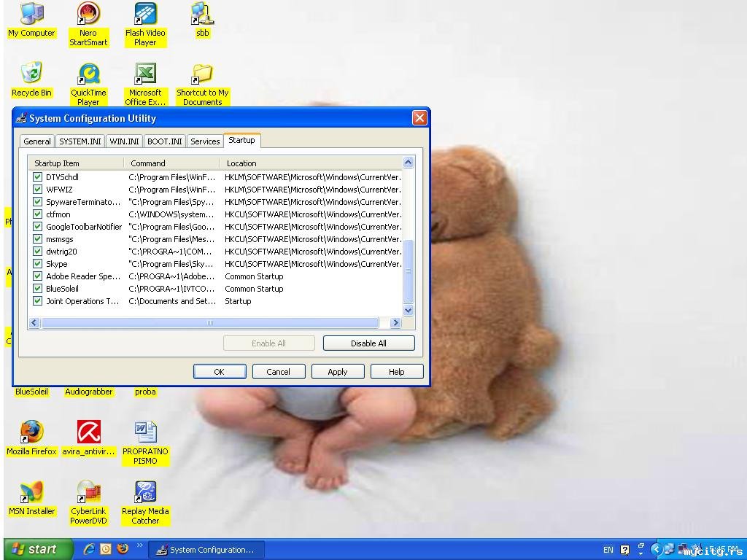Viewport: 747px width, 560px height.
Task: Click Internet Explorer quick launch icon
Action: click(x=88, y=549)
